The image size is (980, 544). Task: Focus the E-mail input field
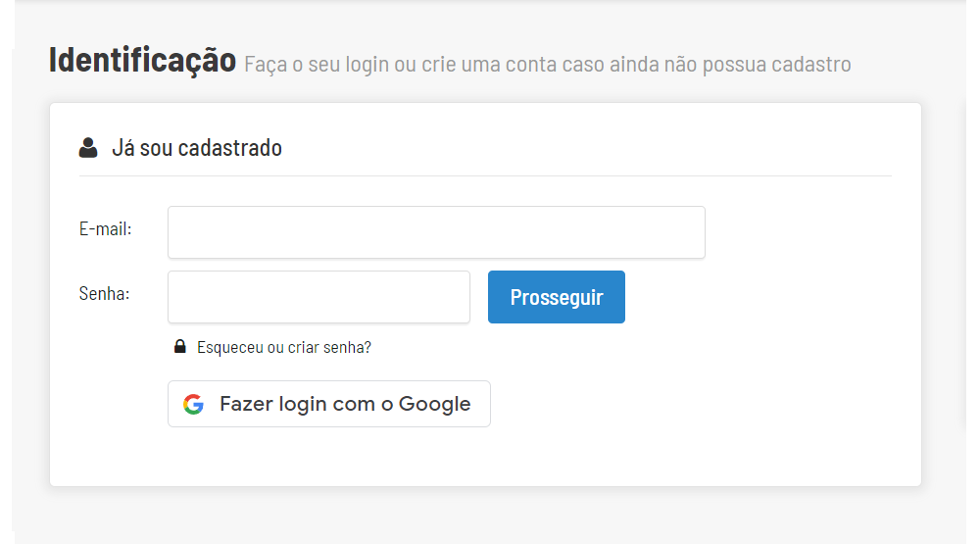point(436,232)
